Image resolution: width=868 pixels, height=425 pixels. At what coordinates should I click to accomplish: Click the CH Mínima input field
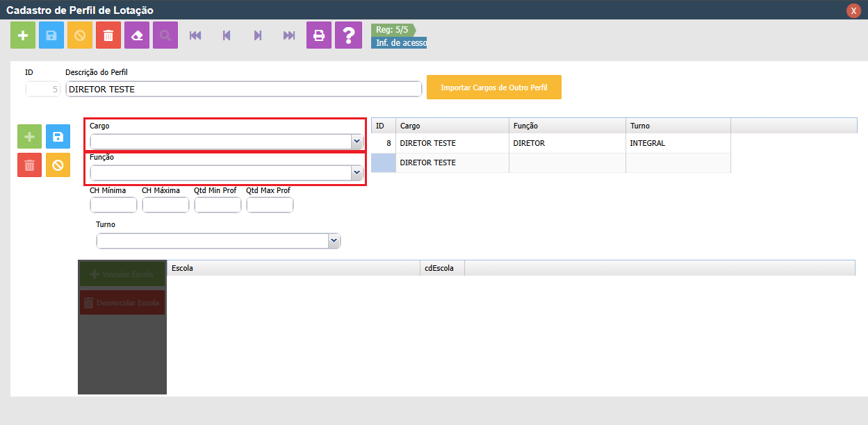(x=113, y=205)
